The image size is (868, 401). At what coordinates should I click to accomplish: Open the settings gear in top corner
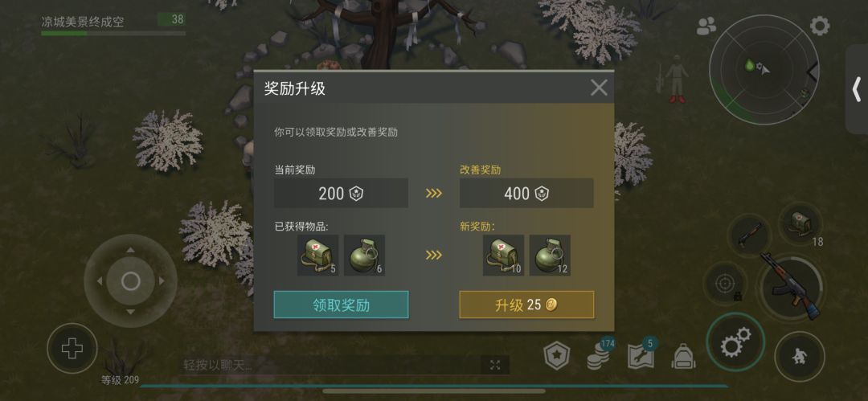pos(819,26)
